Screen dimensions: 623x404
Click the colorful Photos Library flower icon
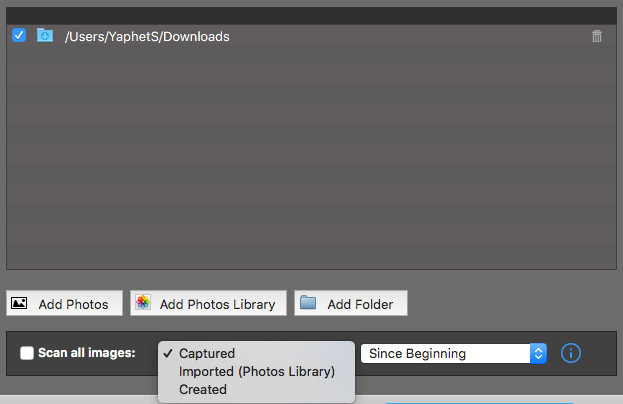pos(144,303)
